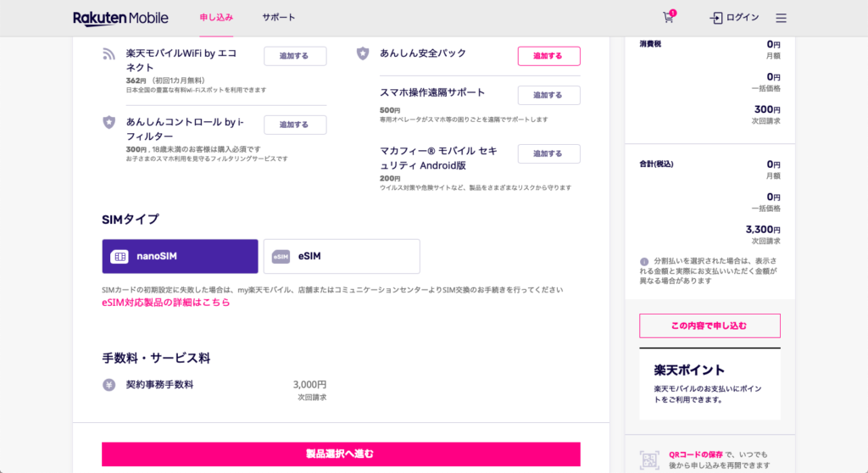868x473 pixels.
Task: Open the hamburger menu
Action: [781, 18]
